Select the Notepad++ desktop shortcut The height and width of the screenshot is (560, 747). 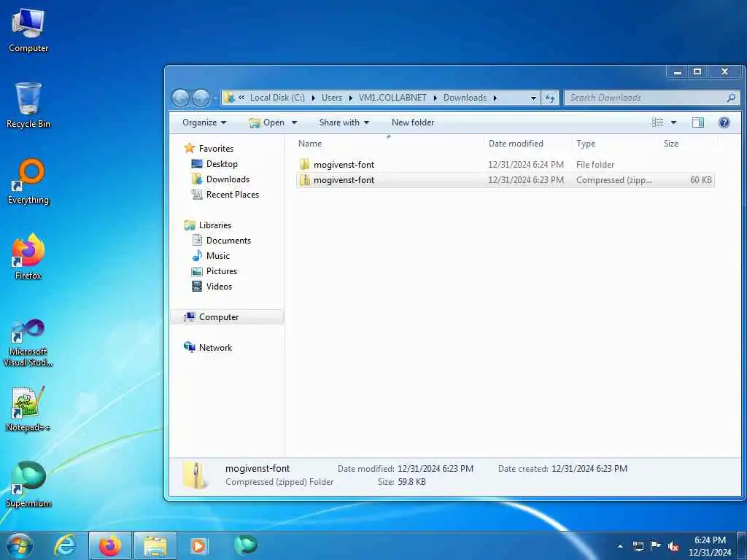coord(28,408)
